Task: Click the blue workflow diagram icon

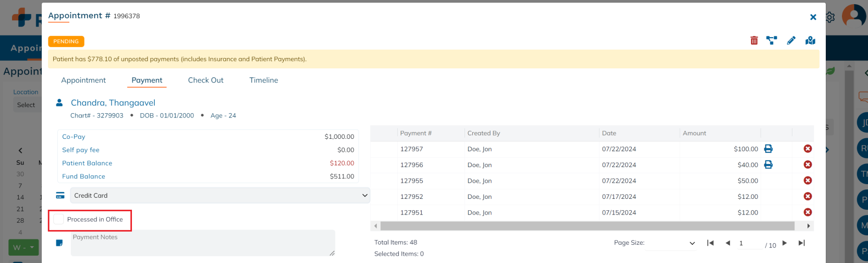Action: click(x=772, y=41)
